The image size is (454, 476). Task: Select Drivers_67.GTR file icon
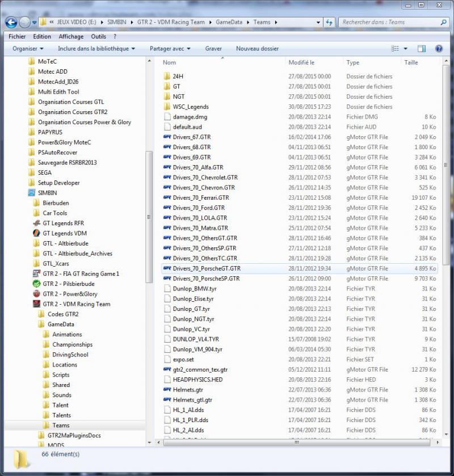167,137
